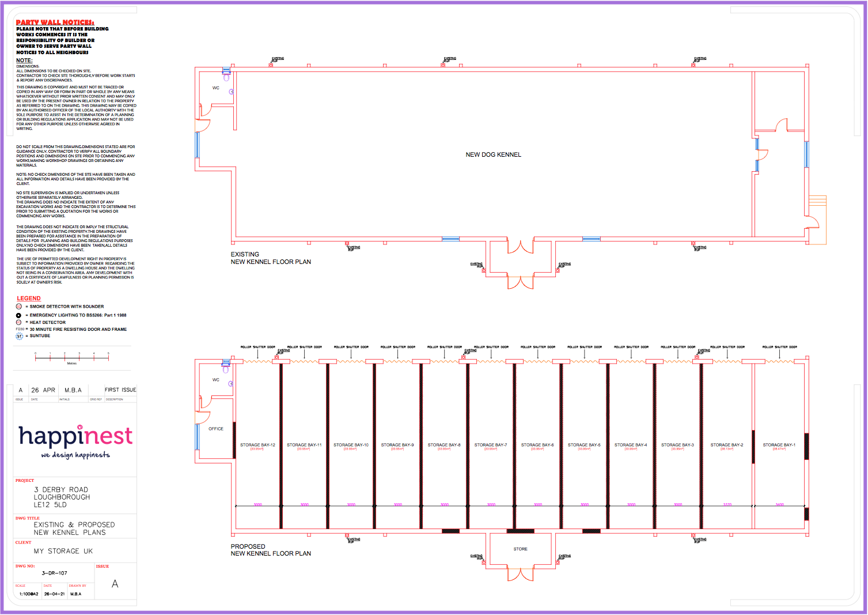Click 'LE12 5LD' postcode
The height and width of the screenshot is (615, 868).
(x=50, y=505)
